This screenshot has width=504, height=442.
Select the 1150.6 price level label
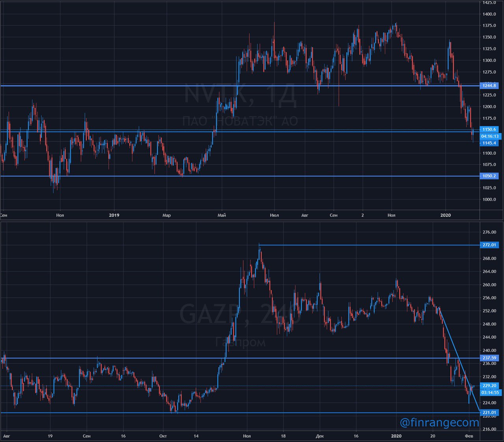coord(489,129)
